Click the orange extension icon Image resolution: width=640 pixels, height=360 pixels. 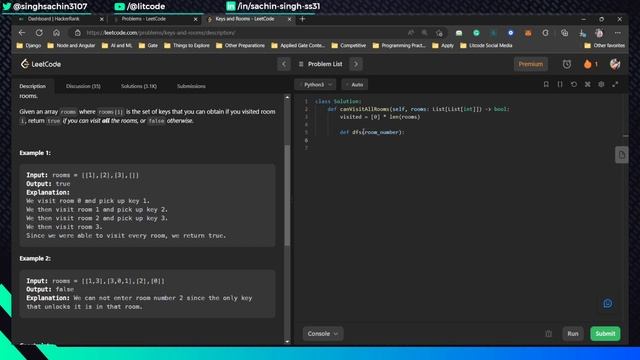click(x=528, y=33)
